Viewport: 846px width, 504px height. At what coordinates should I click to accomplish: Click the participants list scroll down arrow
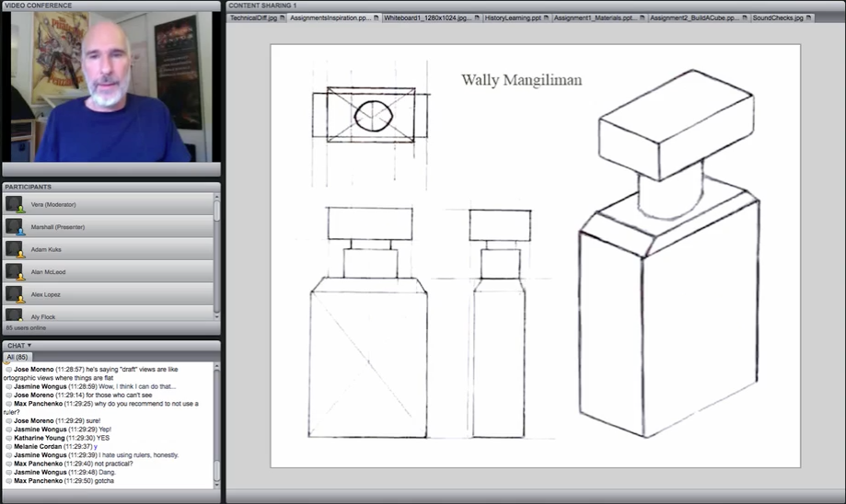[x=217, y=317]
